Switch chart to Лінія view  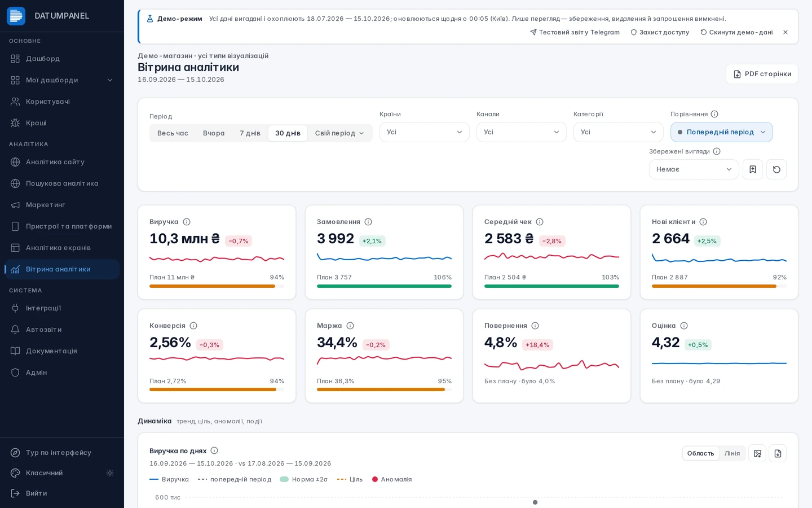tap(732, 453)
